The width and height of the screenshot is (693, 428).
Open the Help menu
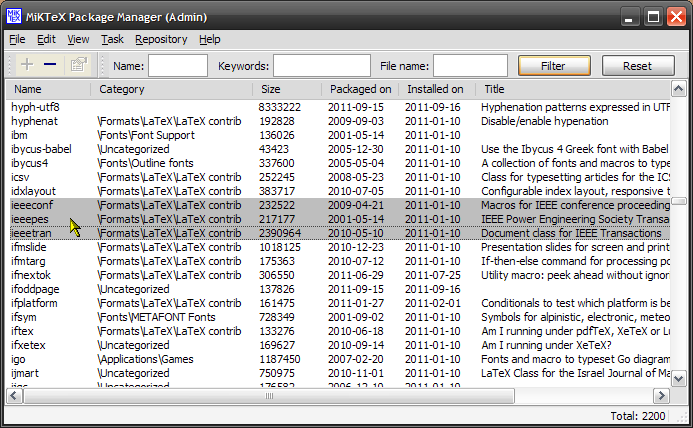point(209,39)
